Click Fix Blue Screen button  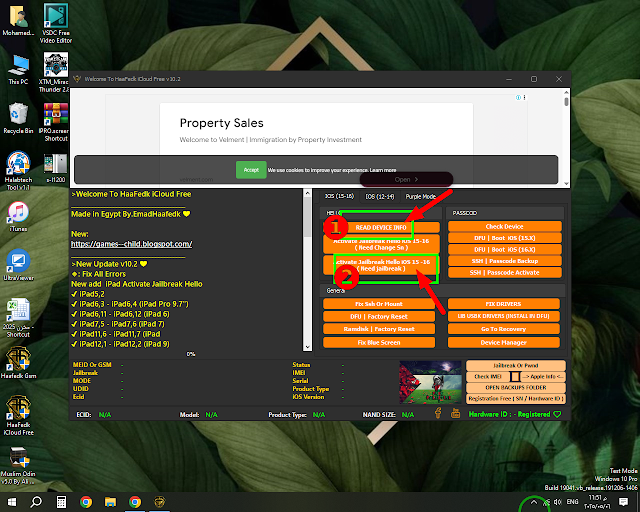[x=379, y=342]
